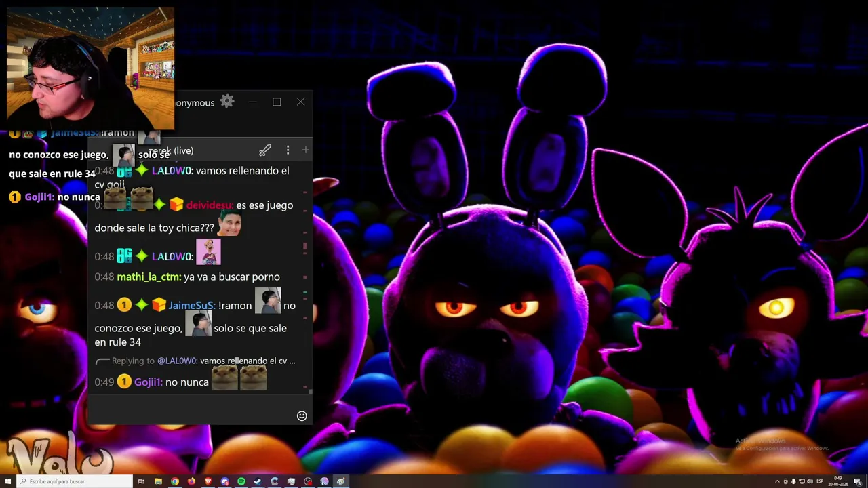This screenshot has height=488, width=868.
Task: Open the emoji picker in chat
Action: coord(302,415)
